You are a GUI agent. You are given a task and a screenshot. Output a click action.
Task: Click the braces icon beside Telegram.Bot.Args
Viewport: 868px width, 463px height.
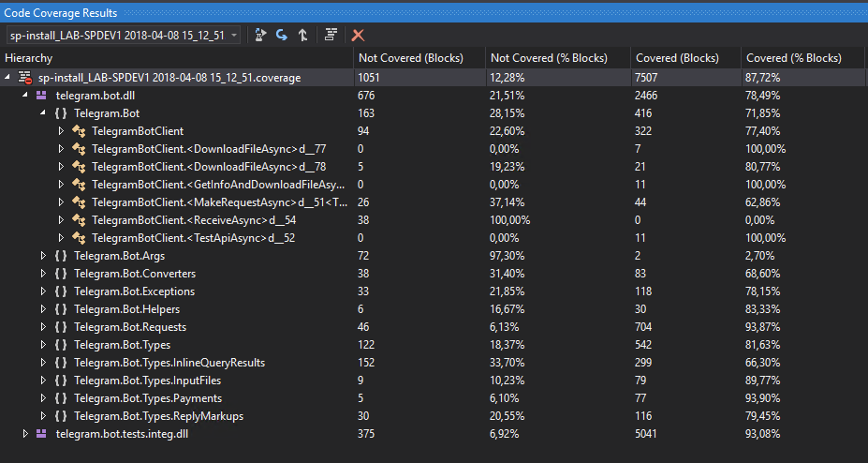tap(61, 256)
